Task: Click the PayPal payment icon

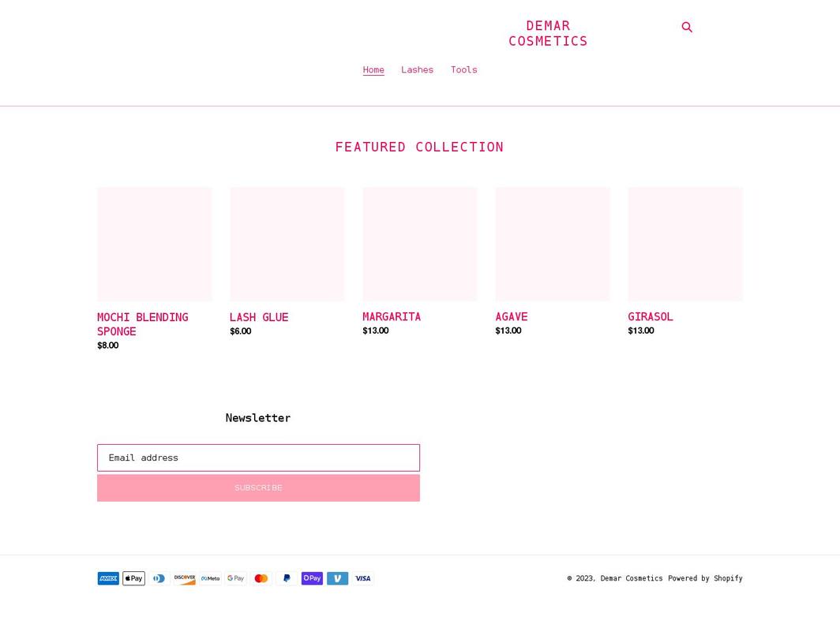Action: tap(287, 578)
